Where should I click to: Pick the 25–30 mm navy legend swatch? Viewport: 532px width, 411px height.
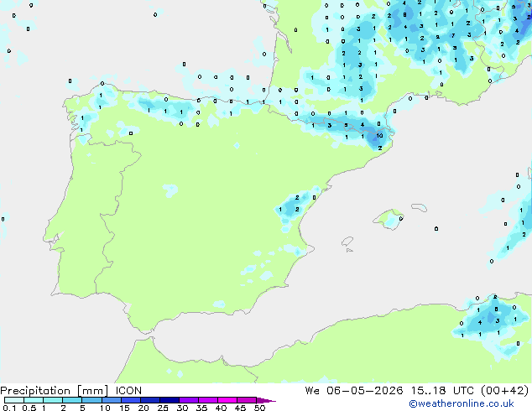click(170, 400)
